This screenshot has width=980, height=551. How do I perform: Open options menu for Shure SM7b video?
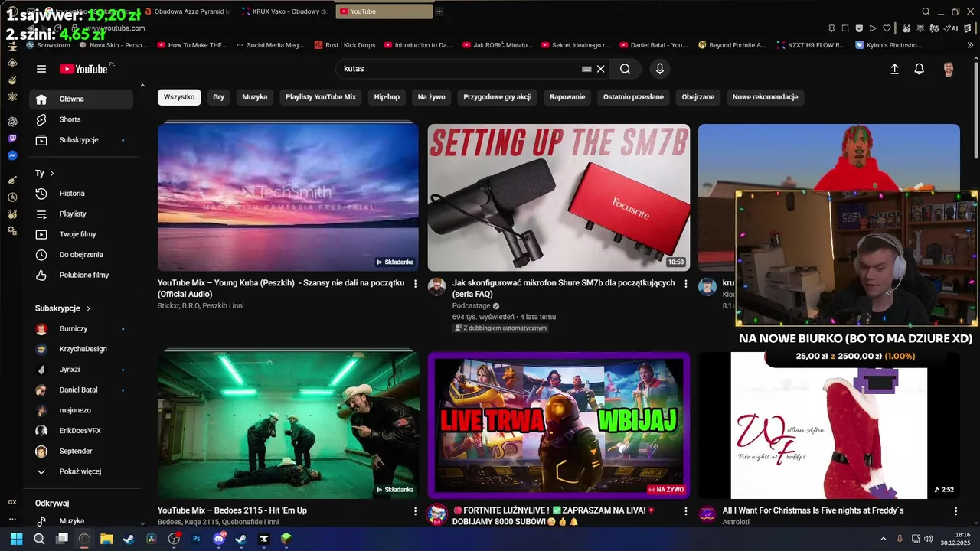tap(685, 284)
